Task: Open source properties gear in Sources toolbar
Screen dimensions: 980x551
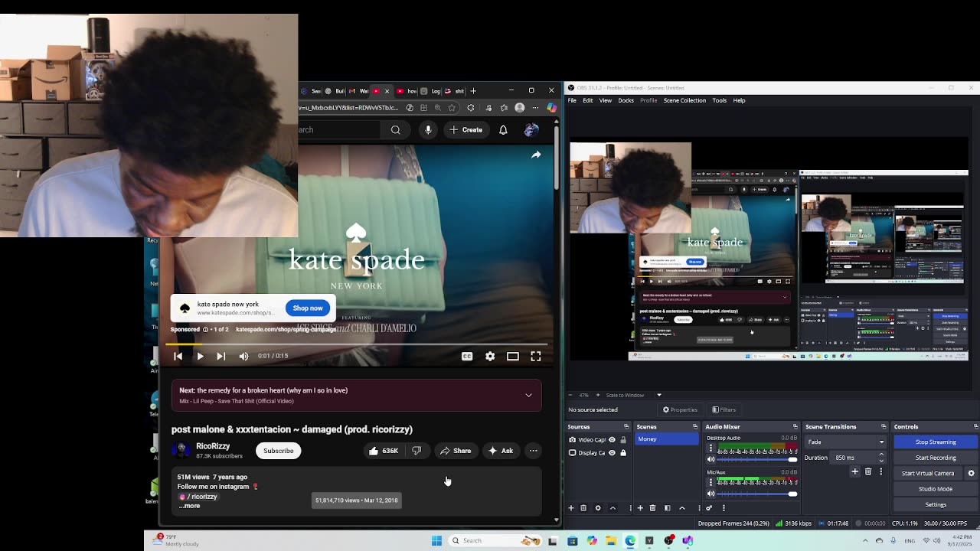Action: tap(598, 508)
